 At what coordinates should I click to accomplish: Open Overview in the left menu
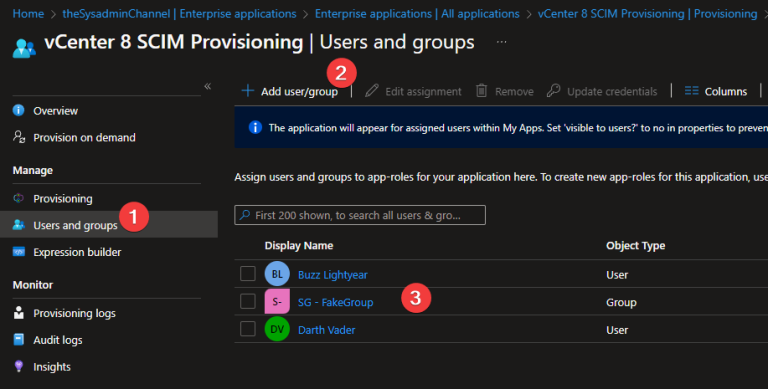point(55,111)
